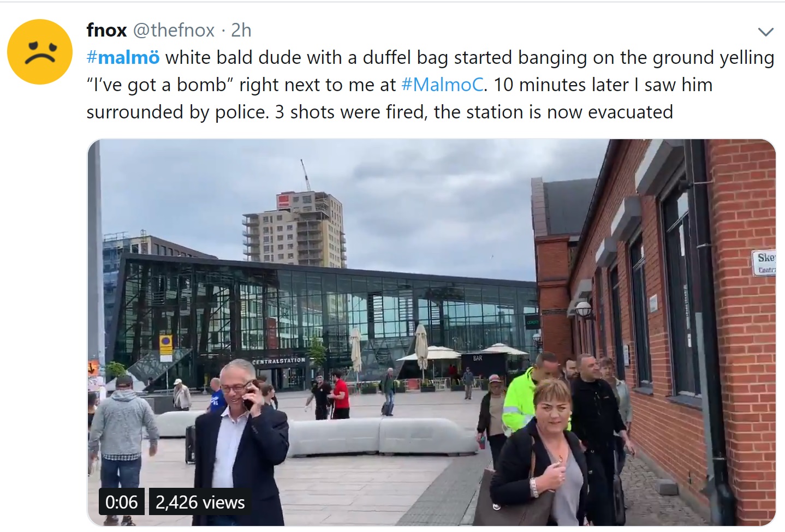785x532 pixels.
Task: Click the Centralstation sign in the video
Action: 278,361
